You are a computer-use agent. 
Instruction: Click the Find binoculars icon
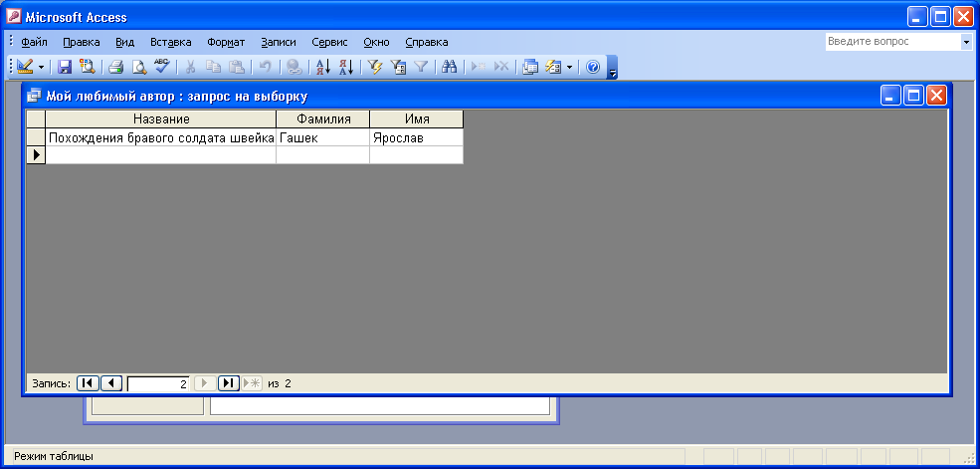(x=450, y=67)
